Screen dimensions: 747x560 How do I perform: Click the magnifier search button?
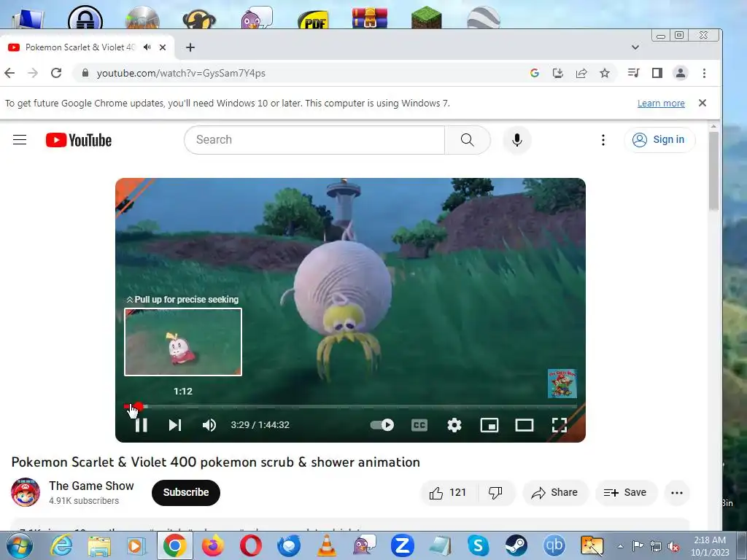pos(468,139)
